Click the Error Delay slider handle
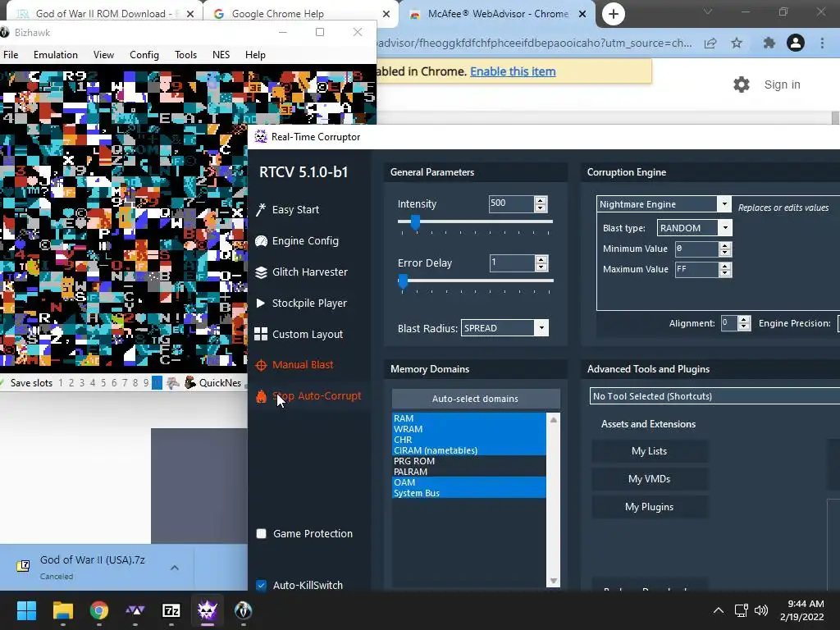The image size is (840, 630). pos(404,281)
